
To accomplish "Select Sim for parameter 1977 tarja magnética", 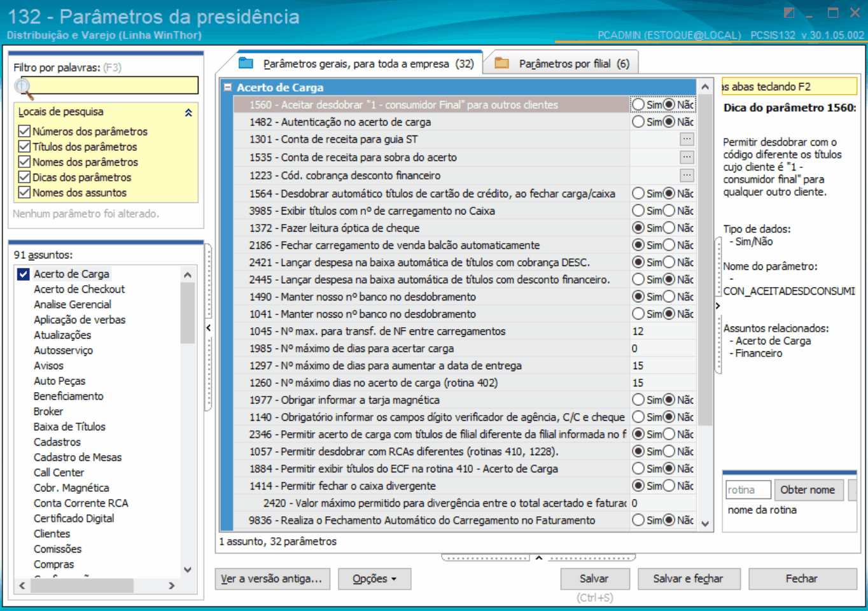I will (638, 400).
